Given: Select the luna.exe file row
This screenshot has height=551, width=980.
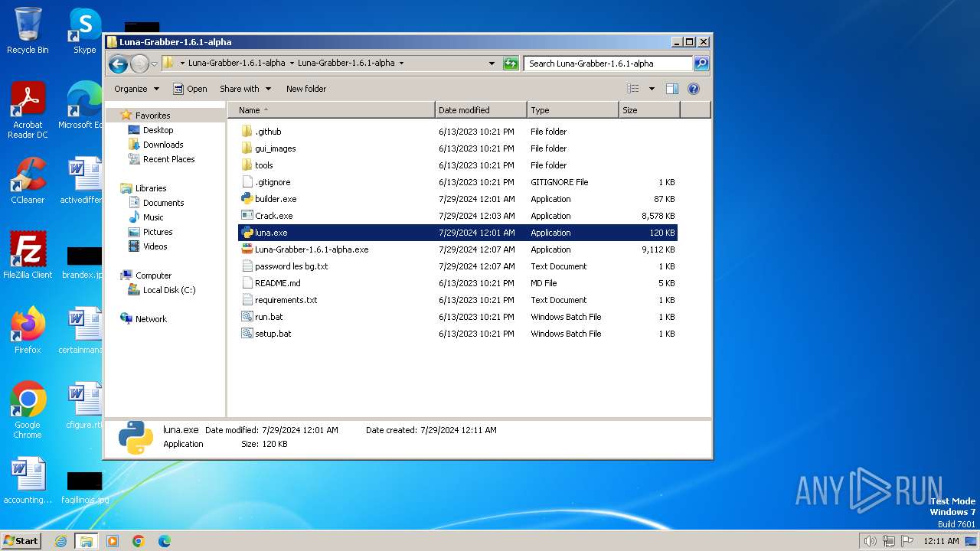Looking at the screenshot, I should point(458,233).
